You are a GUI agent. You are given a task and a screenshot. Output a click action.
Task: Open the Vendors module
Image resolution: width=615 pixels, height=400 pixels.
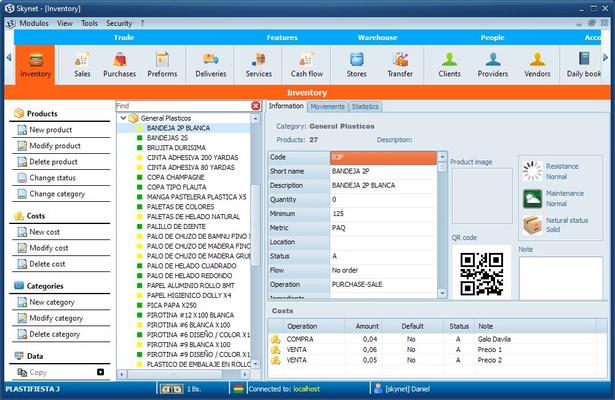tap(537, 65)
